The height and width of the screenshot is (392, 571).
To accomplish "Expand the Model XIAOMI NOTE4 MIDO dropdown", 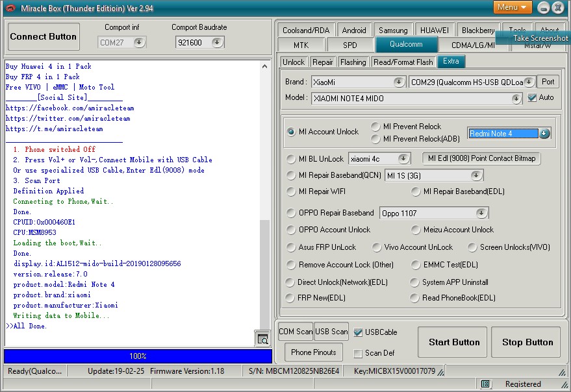I will click(516, 98).
